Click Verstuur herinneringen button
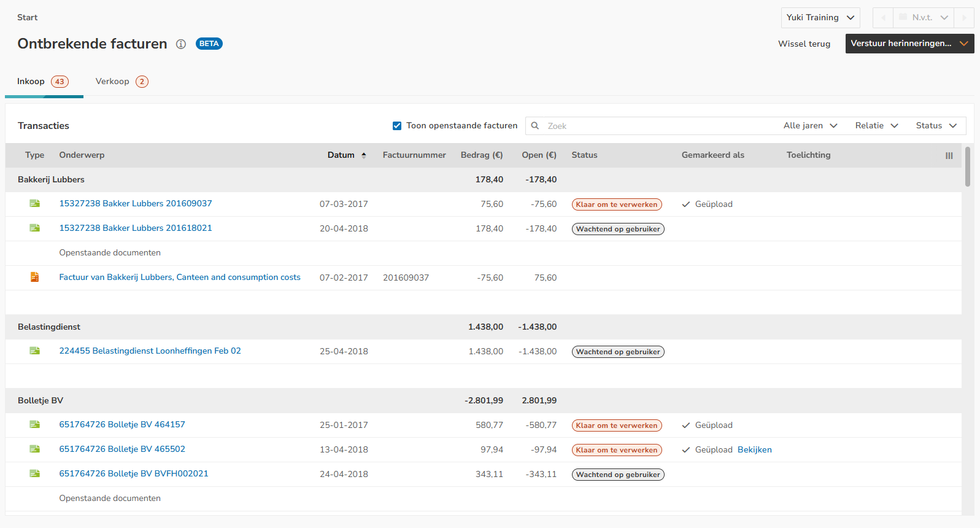This screenshot has height=528, width=980. (901, 44)
